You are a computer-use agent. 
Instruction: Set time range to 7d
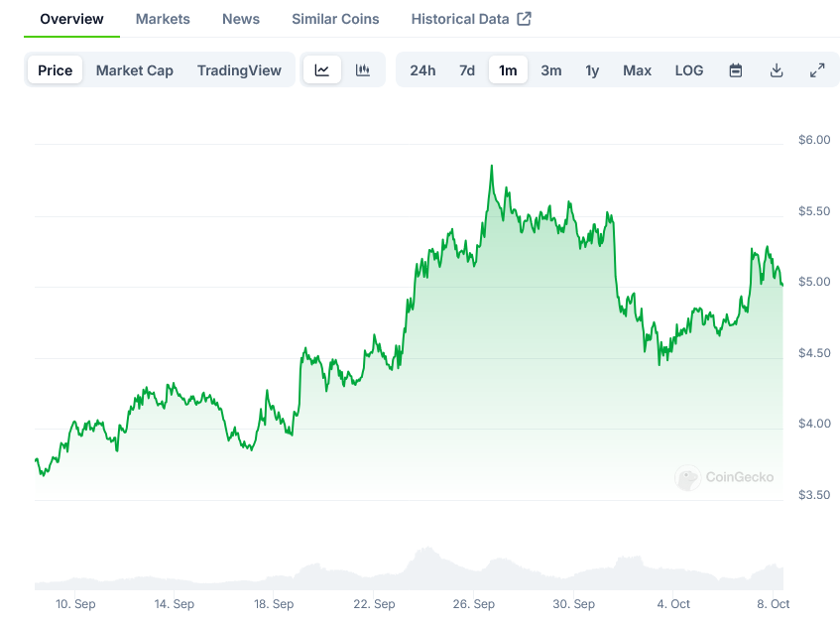coord(467,70)
